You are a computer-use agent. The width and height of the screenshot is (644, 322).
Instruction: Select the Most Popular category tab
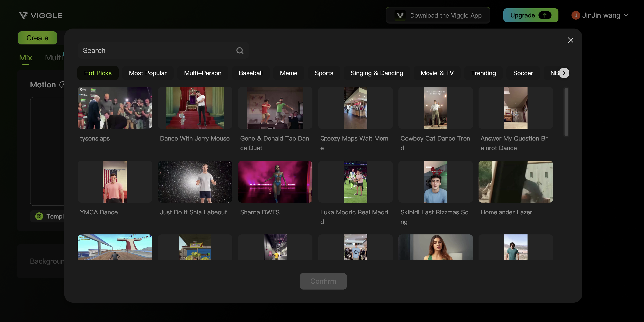[147, 73]
